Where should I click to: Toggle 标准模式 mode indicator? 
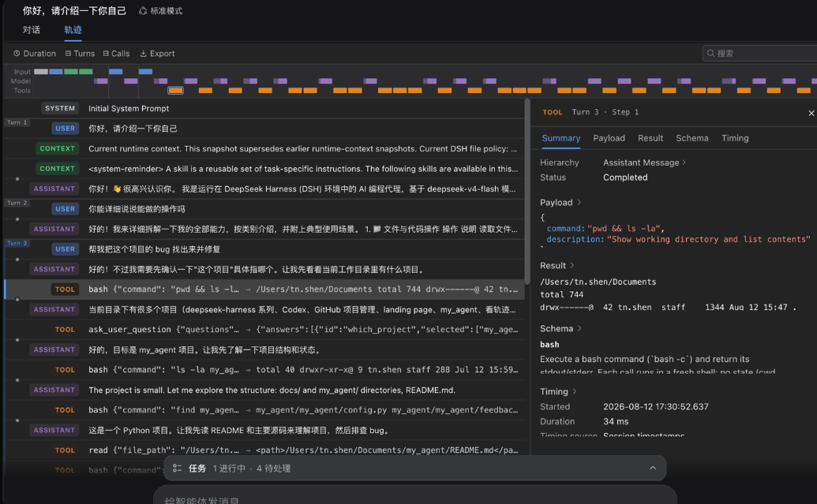(160, 10)
